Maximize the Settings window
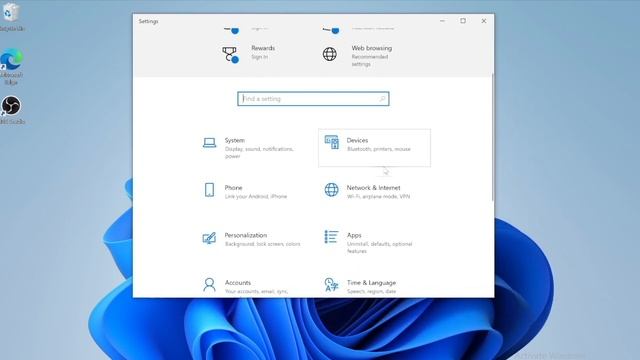This screenshot has height=360, width=640. 463,21
